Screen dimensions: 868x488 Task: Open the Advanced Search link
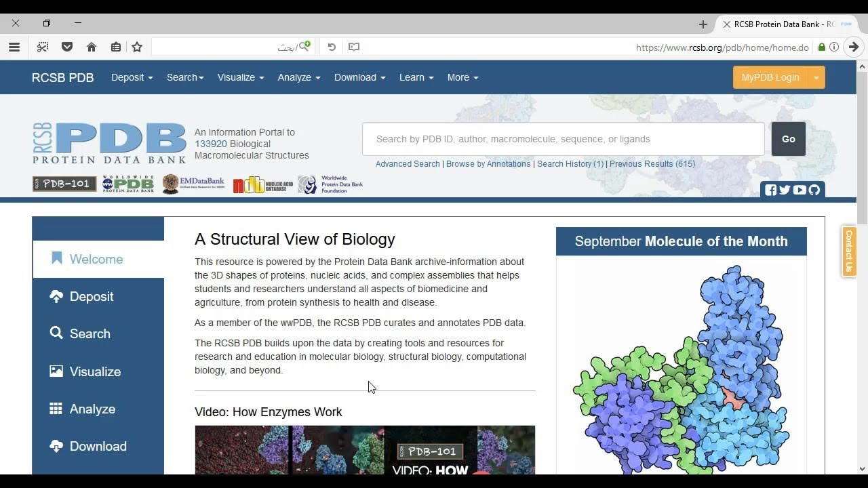pyautogui.click(x=408, y=164)
